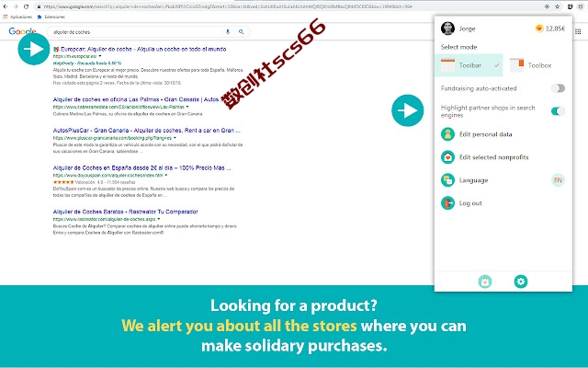Click the Select mode heading

(458, 47)
